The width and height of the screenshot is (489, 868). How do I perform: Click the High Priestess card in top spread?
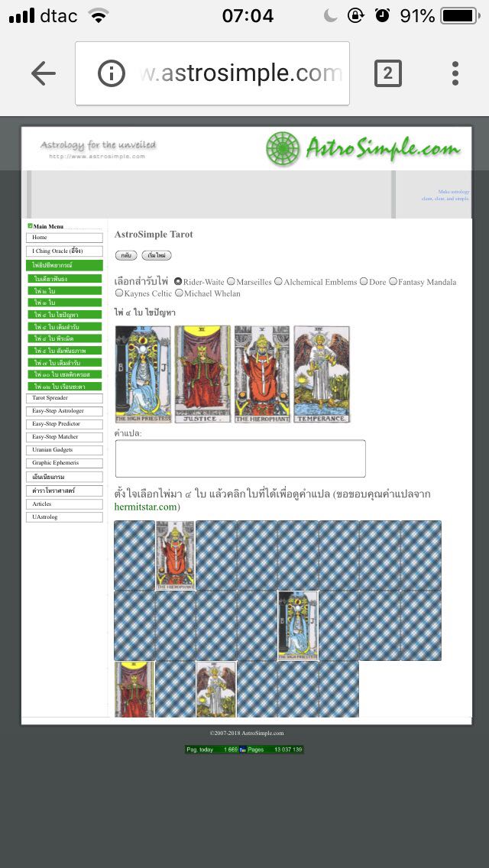click(143, 374)
